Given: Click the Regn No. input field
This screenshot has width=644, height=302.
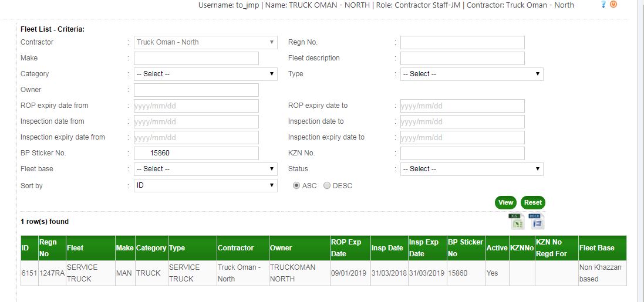Looking at the screenshot, I should (462, 42).
